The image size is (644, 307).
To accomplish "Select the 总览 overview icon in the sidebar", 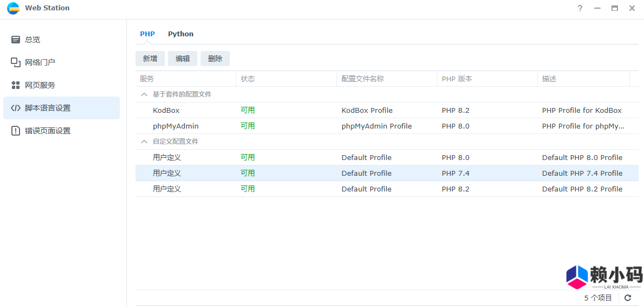I will coord(16,40).
